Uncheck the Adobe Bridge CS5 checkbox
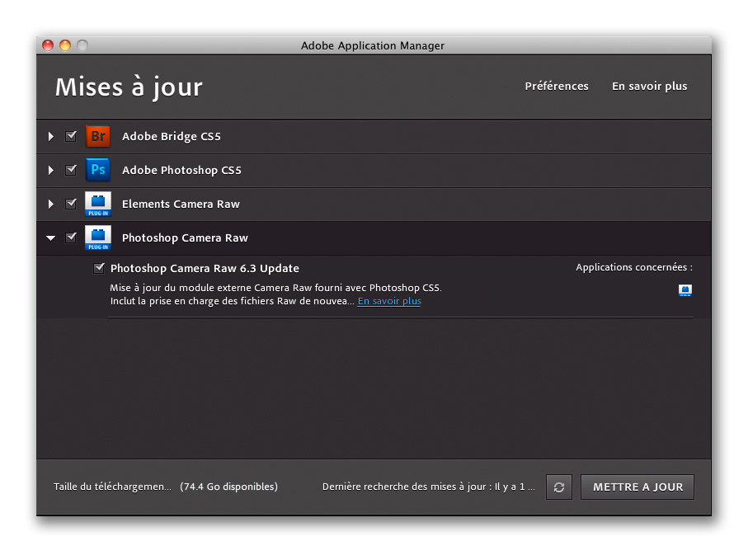 [x=71, y=136]
